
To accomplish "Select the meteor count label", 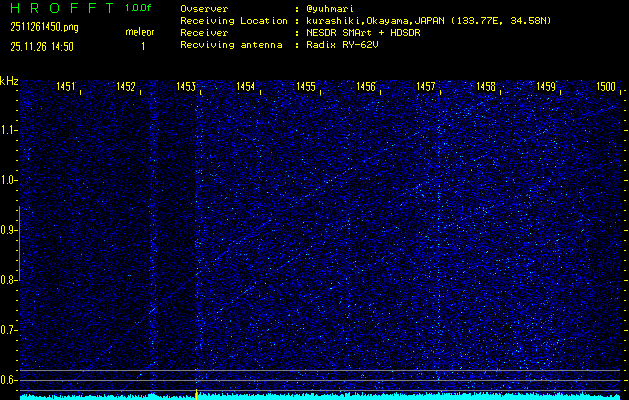I will pos(140,32).
